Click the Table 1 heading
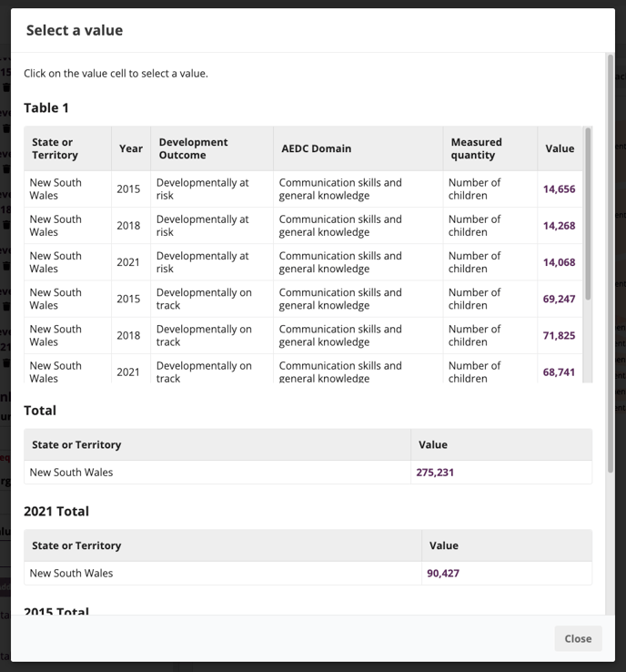This screenshot has height=672, width=626. [x=46, y=107]
